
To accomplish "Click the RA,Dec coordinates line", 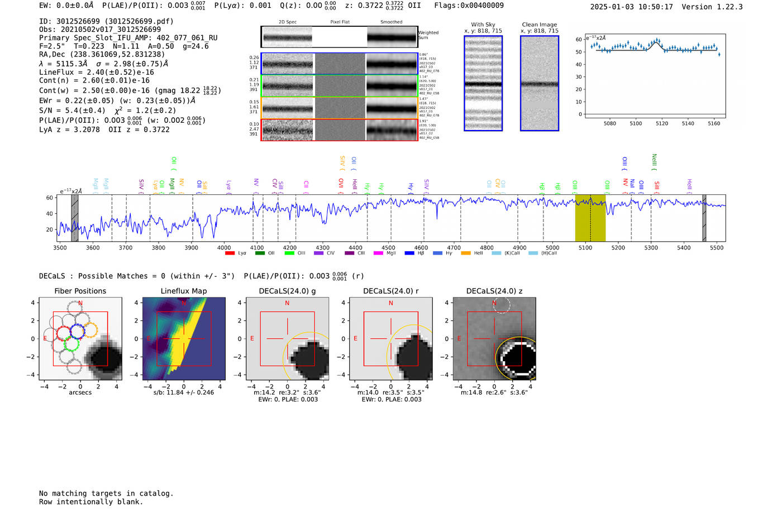I will click(x=102, y=54).
